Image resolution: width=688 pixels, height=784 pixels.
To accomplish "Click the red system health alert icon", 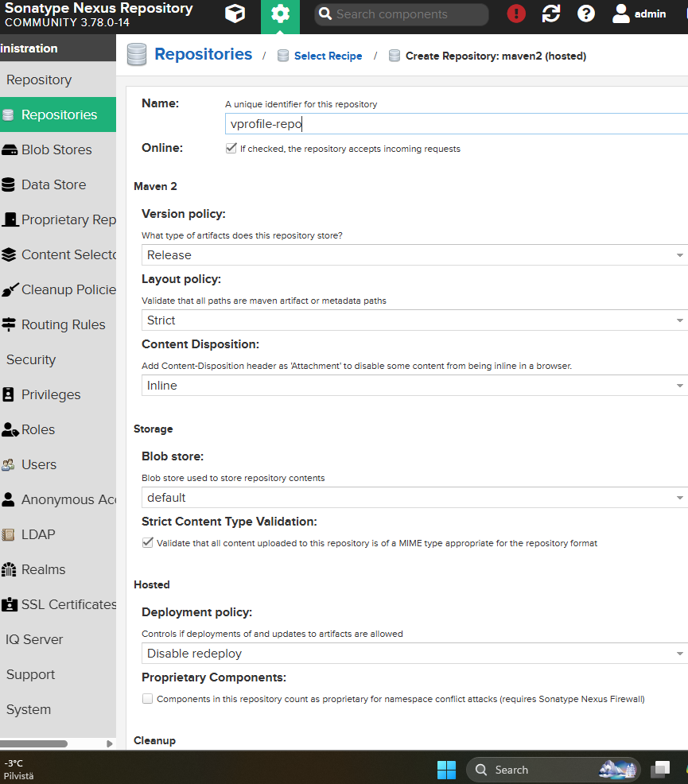I will (515, 14).
